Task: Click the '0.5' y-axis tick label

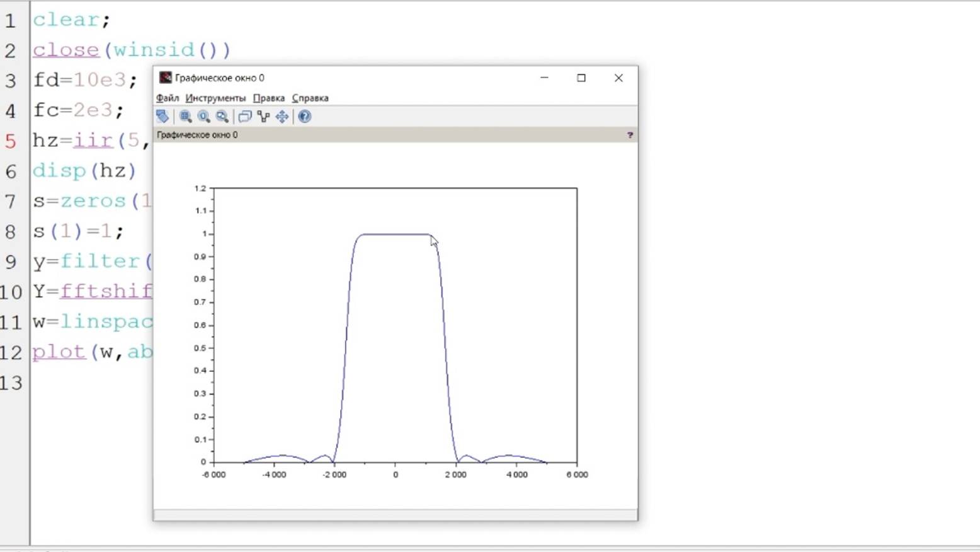Action: pos(200,348)
